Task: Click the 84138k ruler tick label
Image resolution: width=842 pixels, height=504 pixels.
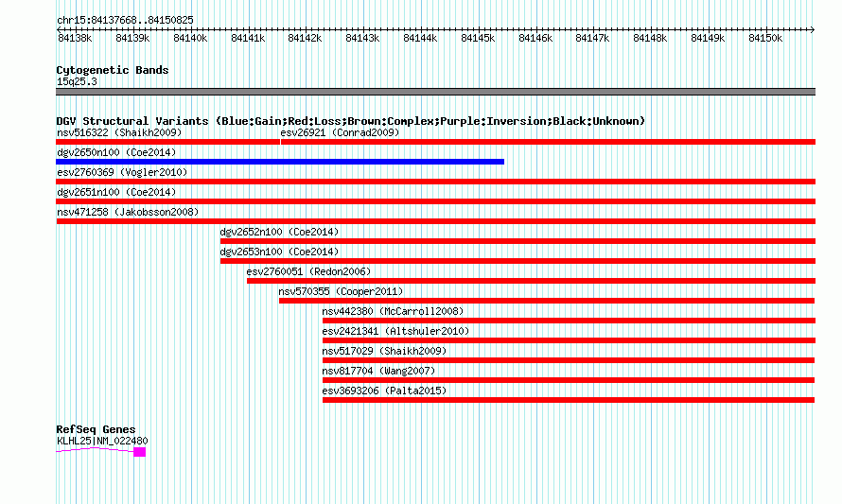Action: click(x=75, y=38)
